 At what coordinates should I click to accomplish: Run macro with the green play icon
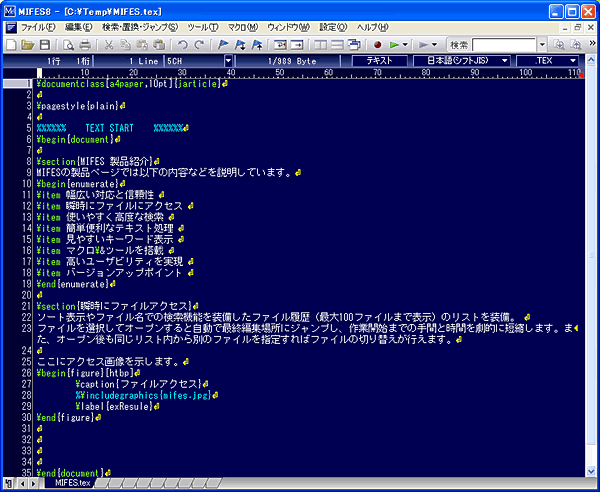[x=395, y=45]
